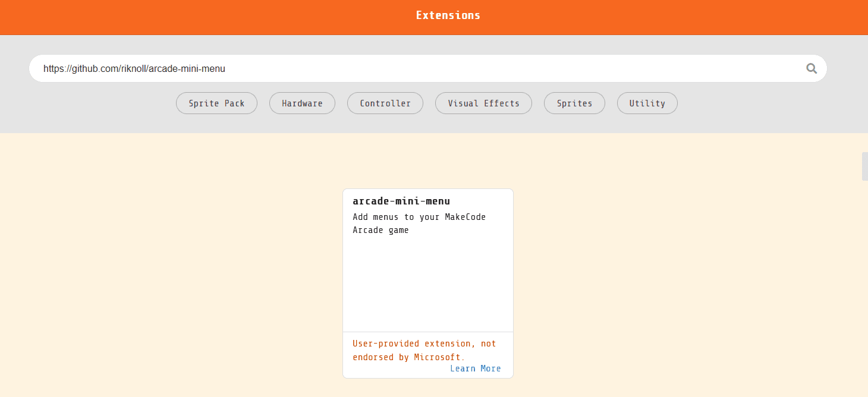Apply the Utility category filter
This screenshot has width=868, height=397.
coord(647,103)
